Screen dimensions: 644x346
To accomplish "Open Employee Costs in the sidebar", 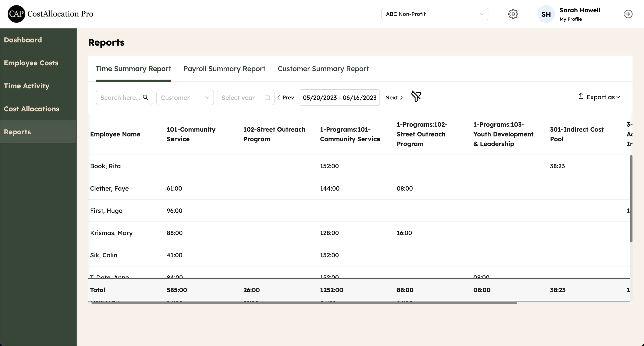I will point(31,63).
